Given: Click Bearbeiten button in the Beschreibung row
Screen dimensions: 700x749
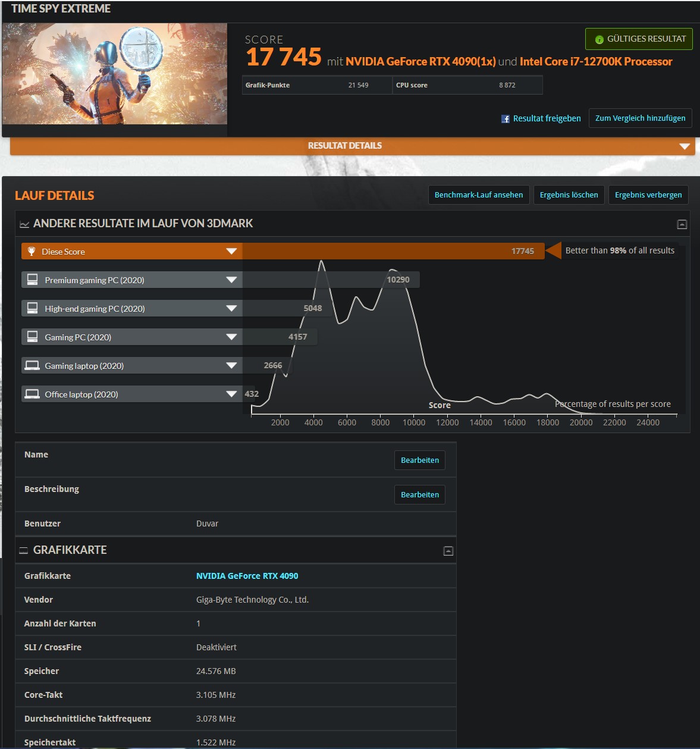Looking at the screenshot, I should (x=420, y=494).
